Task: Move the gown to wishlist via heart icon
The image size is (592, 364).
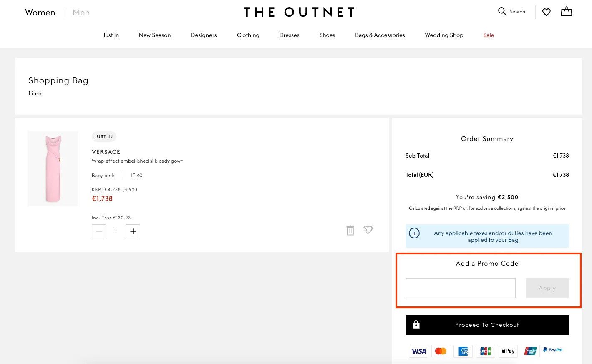Action: pos(368,230)
